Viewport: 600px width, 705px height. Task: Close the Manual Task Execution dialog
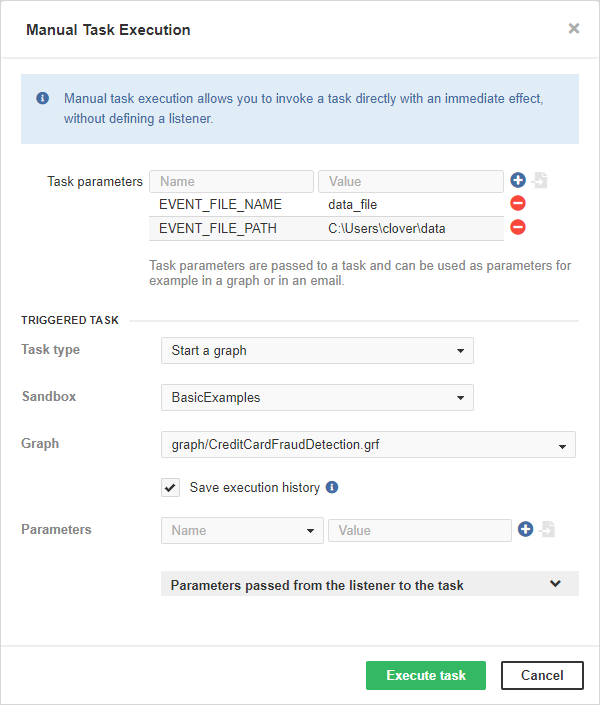tap(574, 29)
